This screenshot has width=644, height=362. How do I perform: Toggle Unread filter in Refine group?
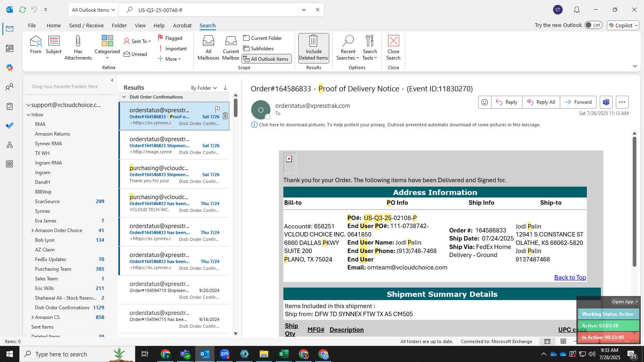point(135,54)
